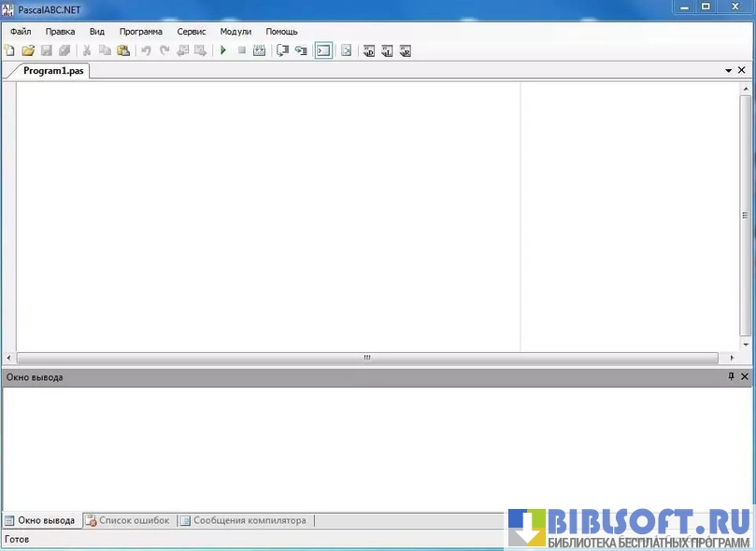Switch to the Сообщения компилятора tab
Image resolution: width=756 pixels, height=551 pixels.
click(243, 520)
